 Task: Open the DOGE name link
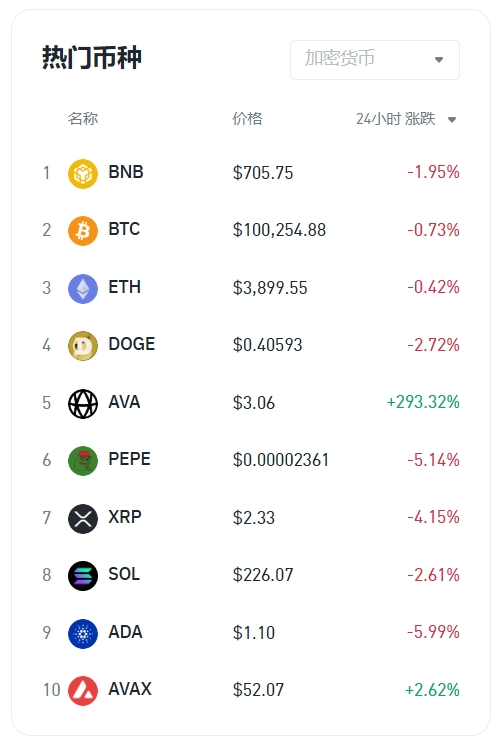click(132, 344)
